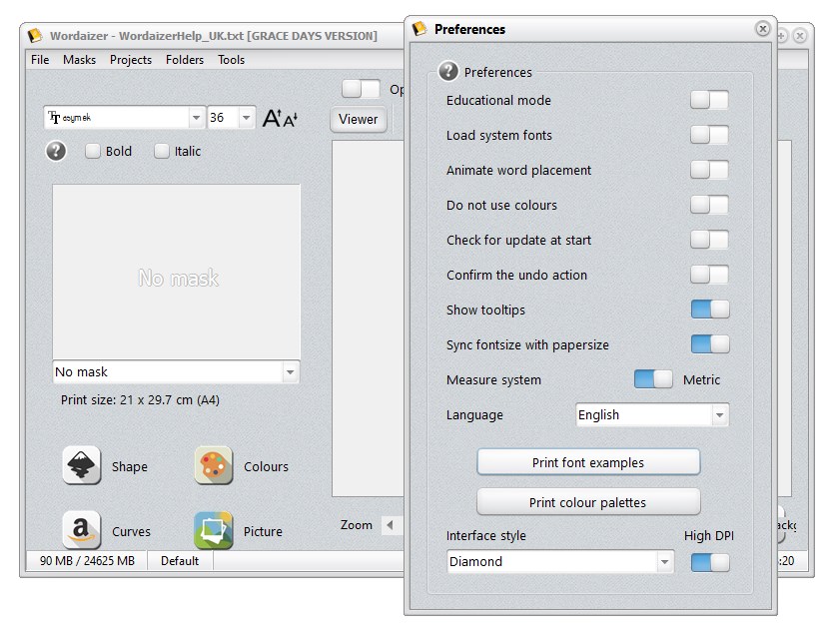This screenshot has width=840, height=632.
Task: Open the Colours palette icon
Action: tap(213, 465)
